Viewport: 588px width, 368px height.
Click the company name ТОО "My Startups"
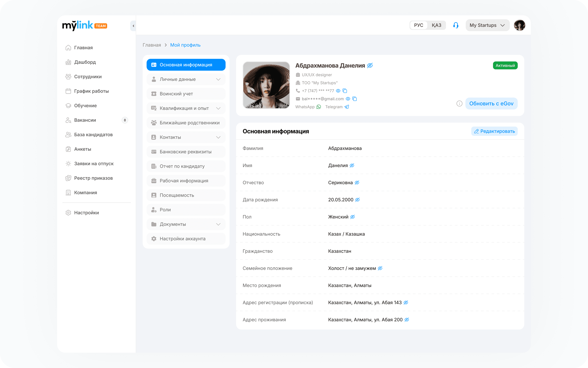pos(320,83)
